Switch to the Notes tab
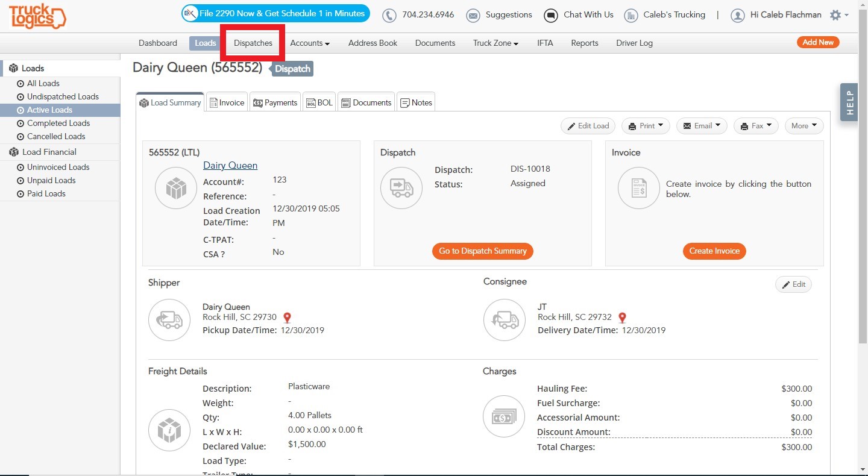Viewport: 868px width, 476px height. coord(416,102)
